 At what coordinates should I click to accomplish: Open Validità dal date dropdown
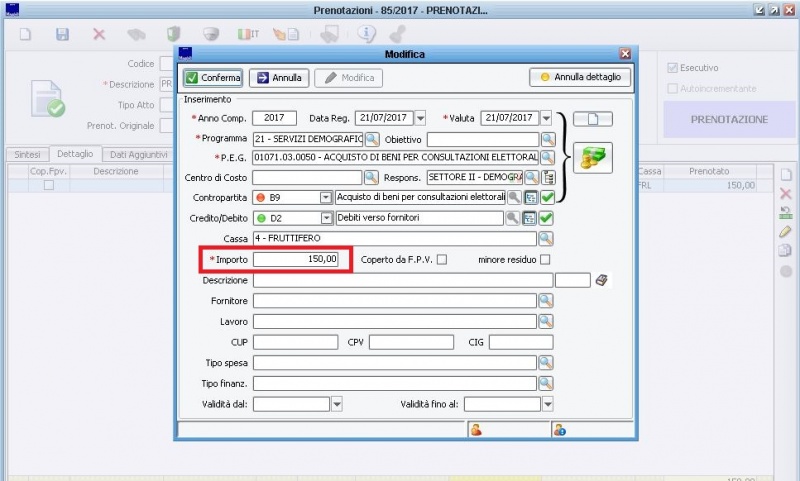point(337,404)
